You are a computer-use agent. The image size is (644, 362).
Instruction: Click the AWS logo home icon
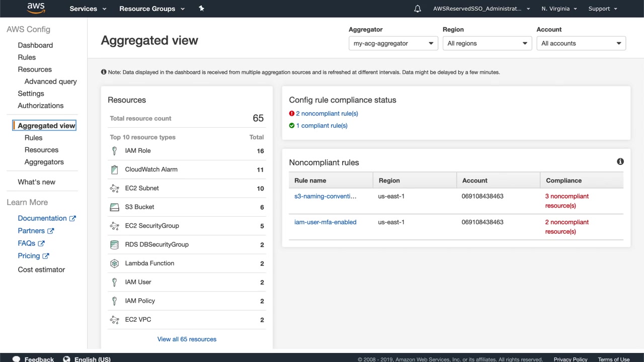coord(36,8)
